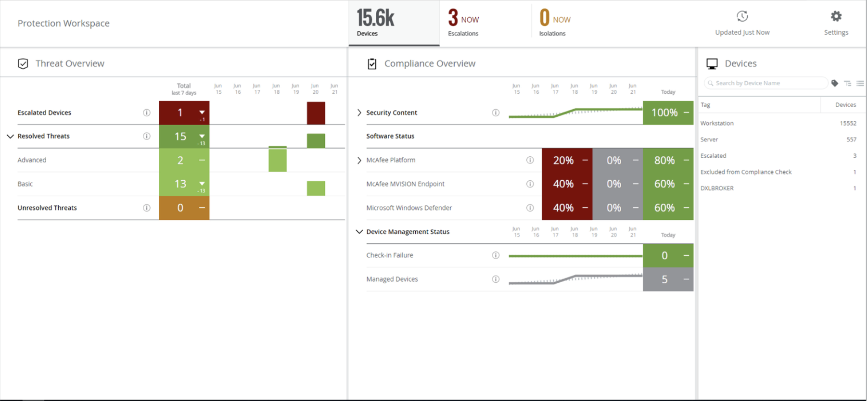This screenshot has width=868, height=401.
Task: Click the red Escalated Devices Jun 20 block
Action: point(316,113)
